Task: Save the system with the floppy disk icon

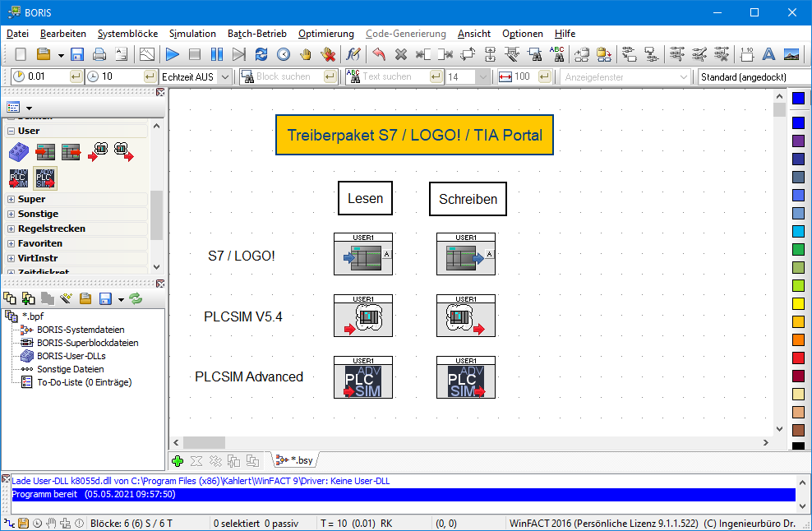Action: [x=77, y=54]
